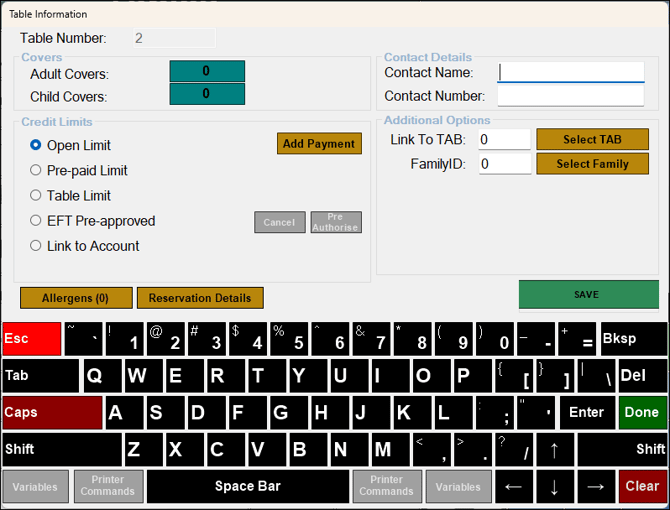Screen dimensions: 670x510
Task: Tap the Q key
Action: coord(103,376)
